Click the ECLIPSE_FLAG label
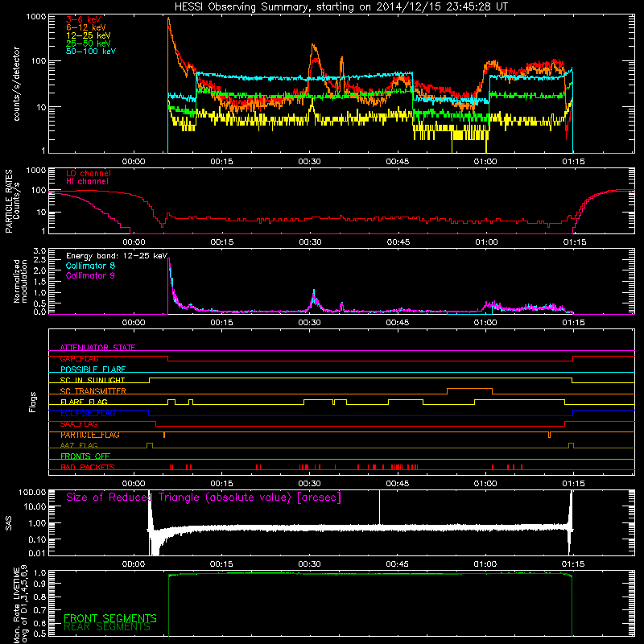644x644 pixels. click(88, 413)
